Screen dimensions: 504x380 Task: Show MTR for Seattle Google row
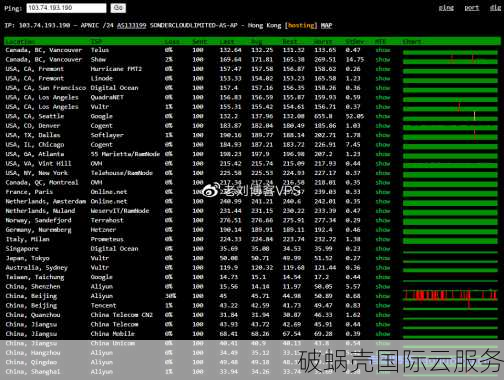[383, 116]
